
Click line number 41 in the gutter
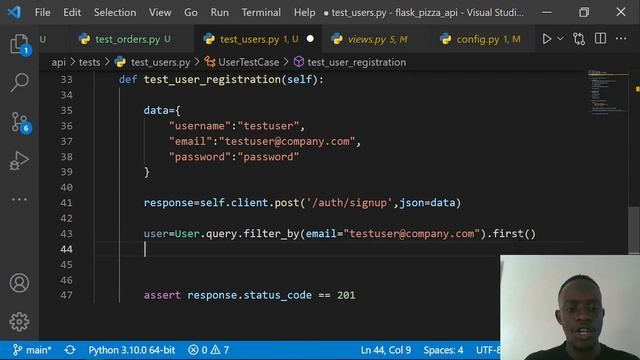click(x=66, y=203)
